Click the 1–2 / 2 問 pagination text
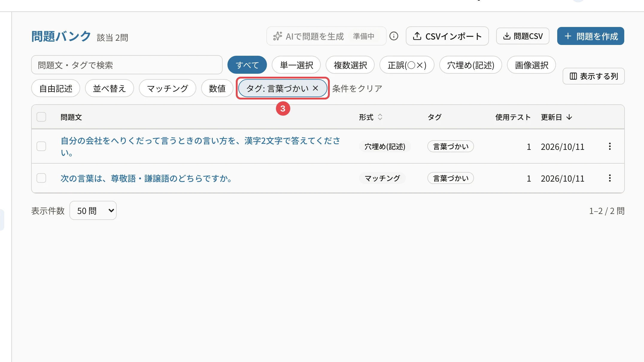The image size is (644, 362). 607,211
